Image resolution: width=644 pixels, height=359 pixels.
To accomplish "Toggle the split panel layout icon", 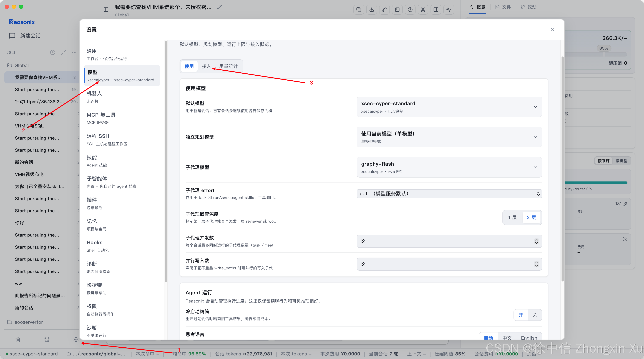I will tap(436, 10).
